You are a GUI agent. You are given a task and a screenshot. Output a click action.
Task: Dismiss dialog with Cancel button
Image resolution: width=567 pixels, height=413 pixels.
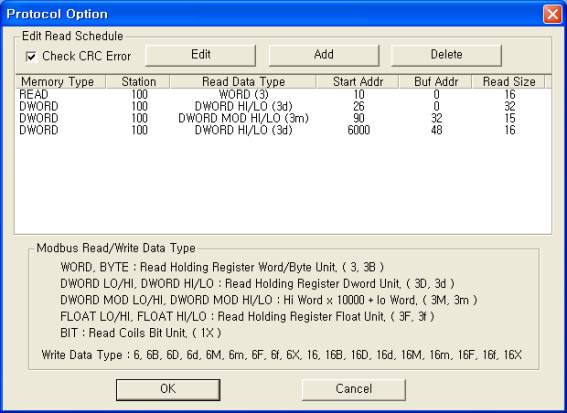point(353,389)
